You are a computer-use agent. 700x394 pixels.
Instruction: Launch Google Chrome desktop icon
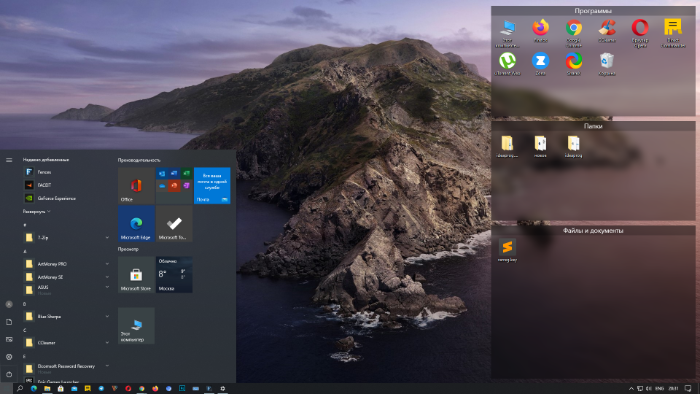574,33
